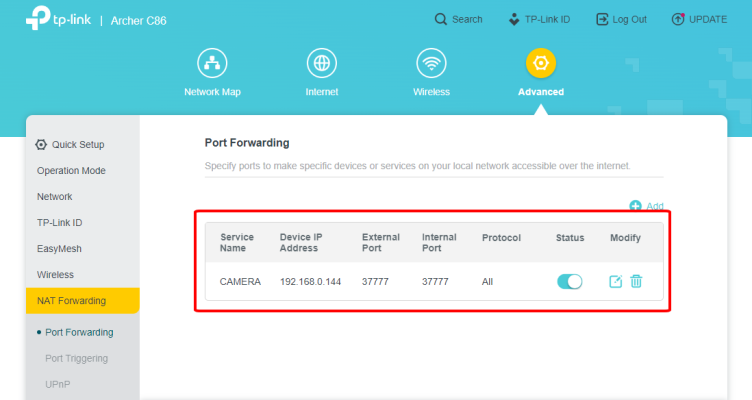Edit the CAMERA port forwarding entry
Viewport: 752px width, 400px height.
[615, 282]
